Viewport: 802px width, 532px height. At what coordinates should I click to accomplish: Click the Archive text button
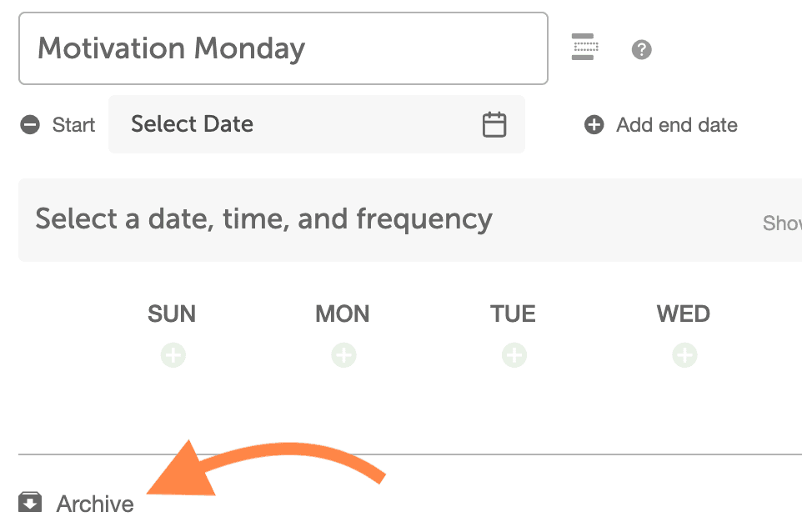tap(95, 504)
